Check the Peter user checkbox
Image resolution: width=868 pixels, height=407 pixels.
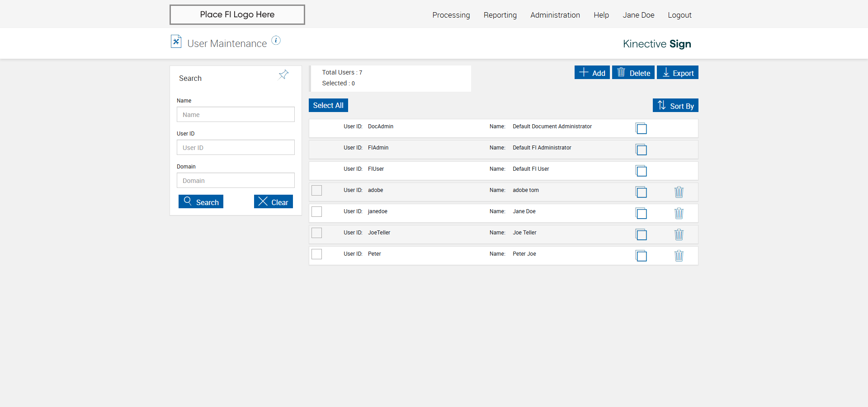pos(317,254)
